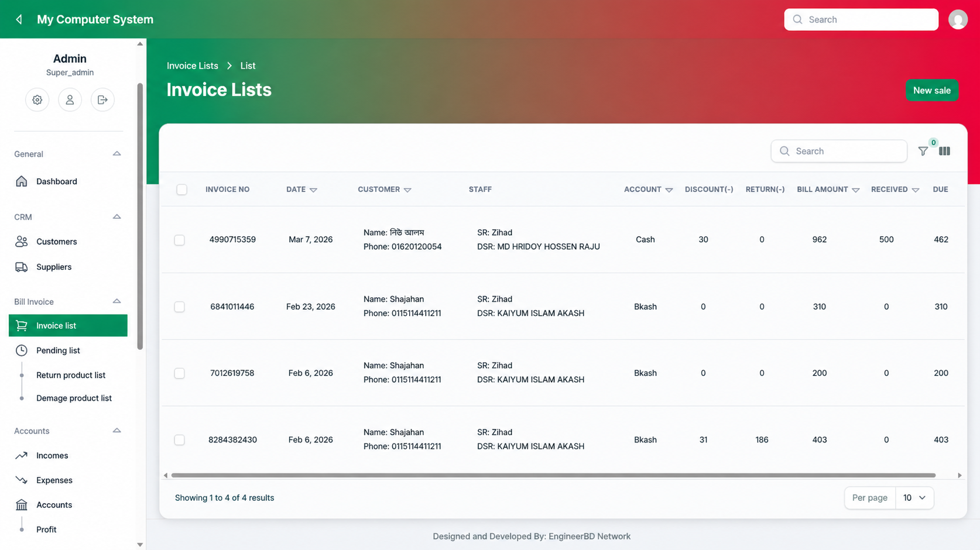Open the Per page dropdown showing 10
This screenshot has height=550, width=980.
pos(914,498)
